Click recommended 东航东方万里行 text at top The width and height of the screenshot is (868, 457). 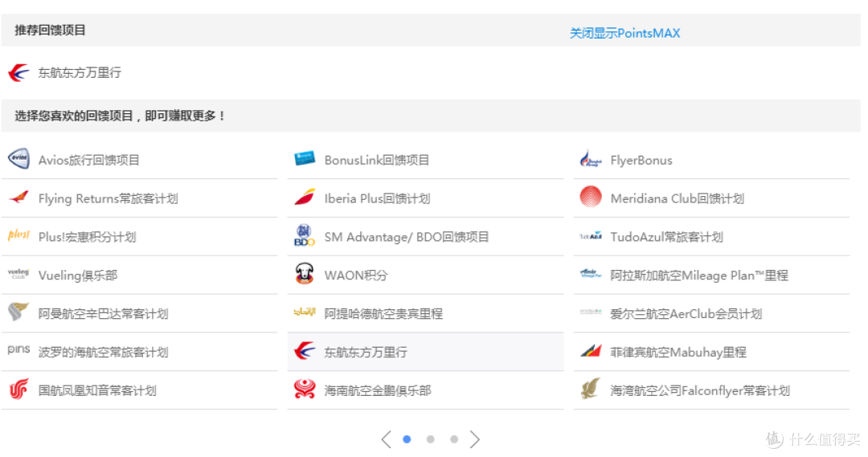(79, 72)
